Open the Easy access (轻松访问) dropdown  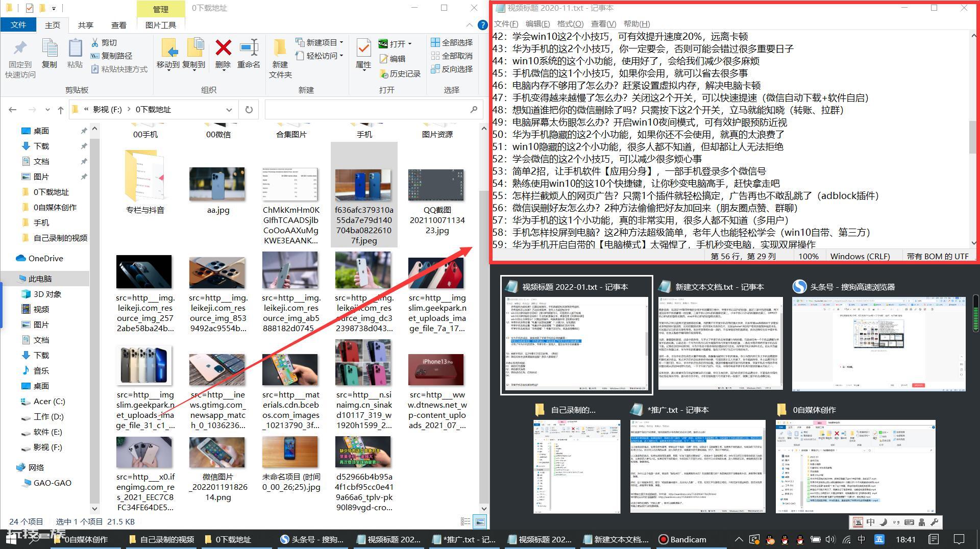(320, 56)
